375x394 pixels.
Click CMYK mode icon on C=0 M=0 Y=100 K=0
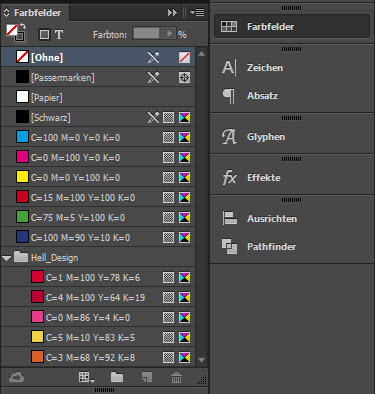(x=184, y=177)
